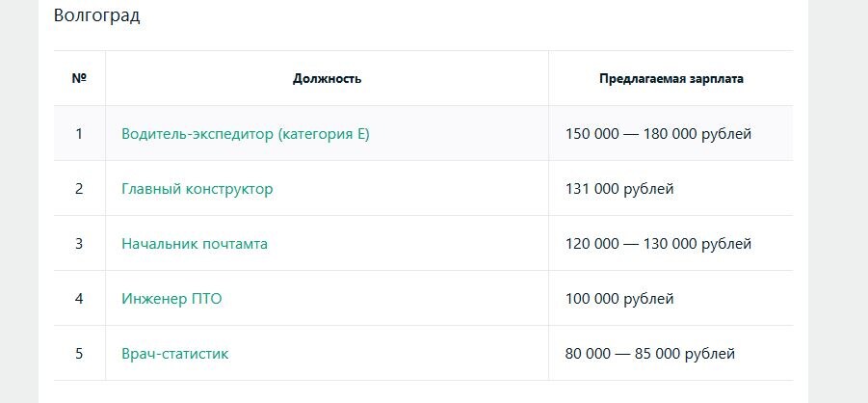Click row number 1 in the № column

79,134
